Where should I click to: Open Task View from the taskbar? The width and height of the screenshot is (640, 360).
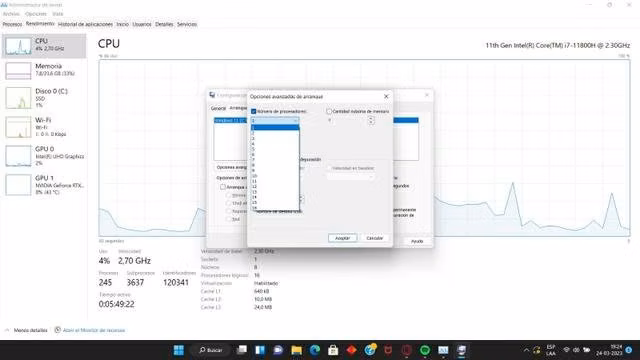click(242, 350)
